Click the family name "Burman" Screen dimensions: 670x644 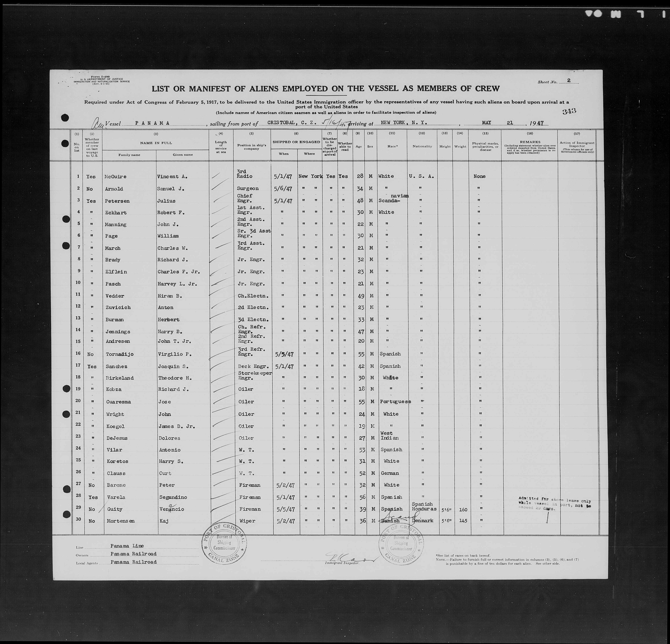[114, 320]
